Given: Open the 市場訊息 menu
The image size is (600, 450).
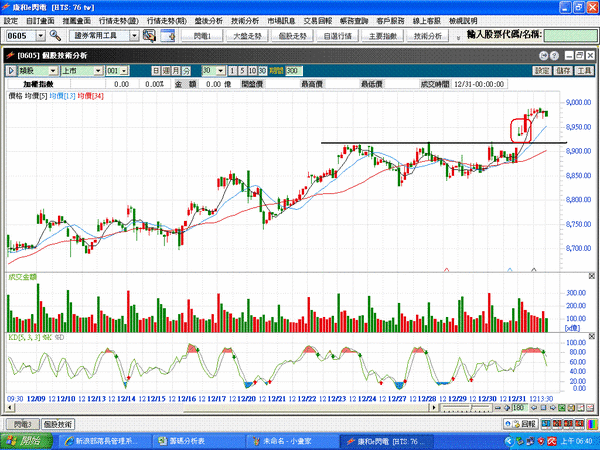Looking at the screenshot, I should pos(281,21).
